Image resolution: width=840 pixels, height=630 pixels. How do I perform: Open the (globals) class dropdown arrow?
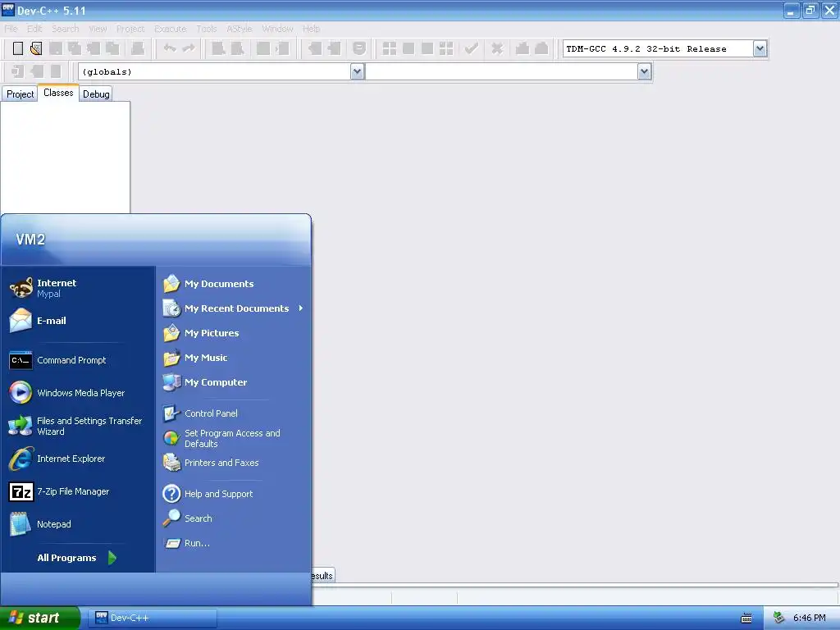click(x=357, y=72)
